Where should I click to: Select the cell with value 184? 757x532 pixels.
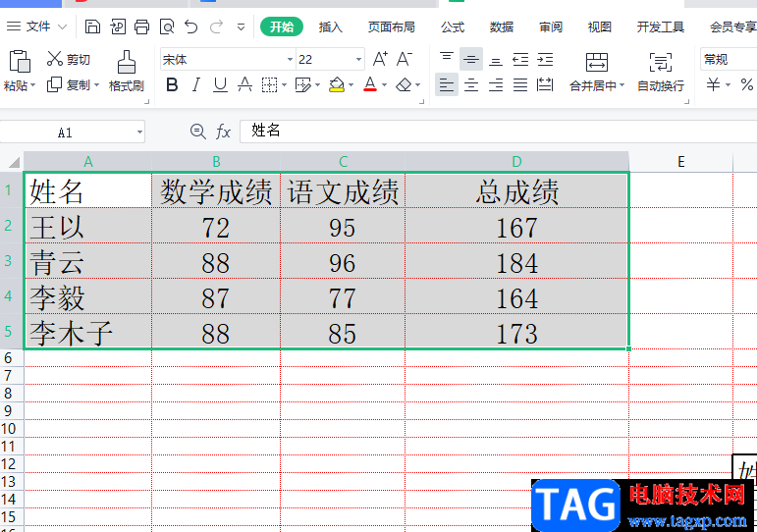tap(516, 261)
